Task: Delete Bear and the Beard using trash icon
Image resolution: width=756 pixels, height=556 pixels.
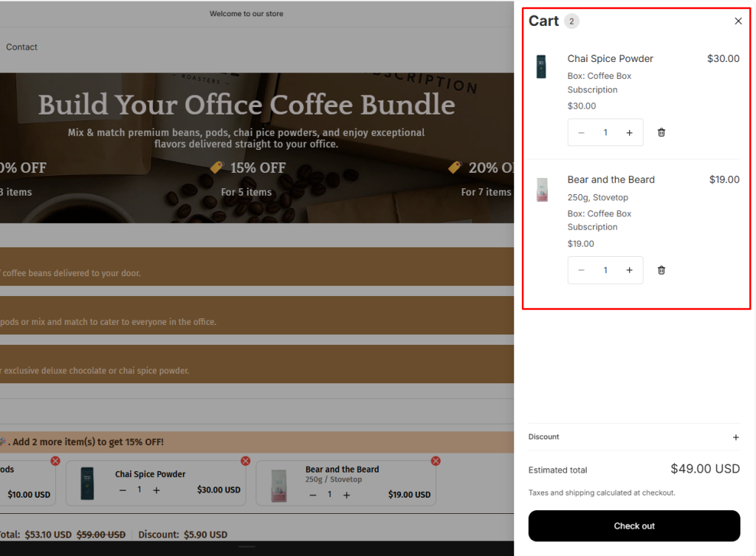Action: 661,270
